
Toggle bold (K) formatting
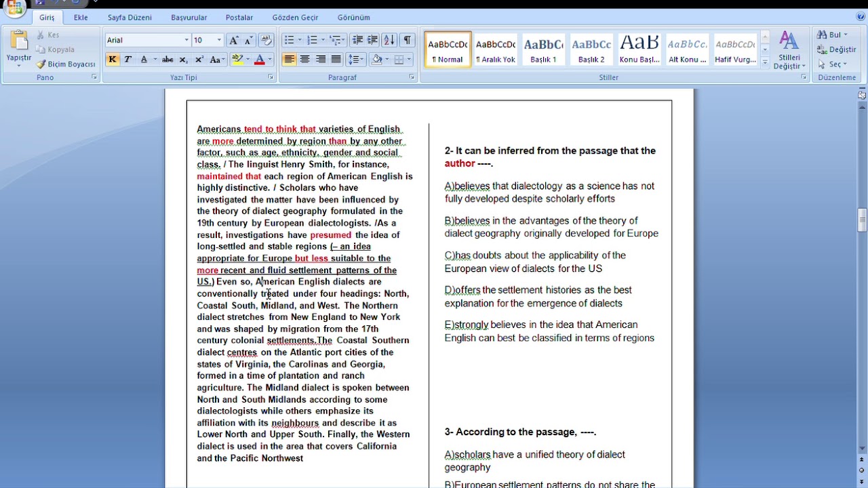pyautogui.click(x=113, y=60)
